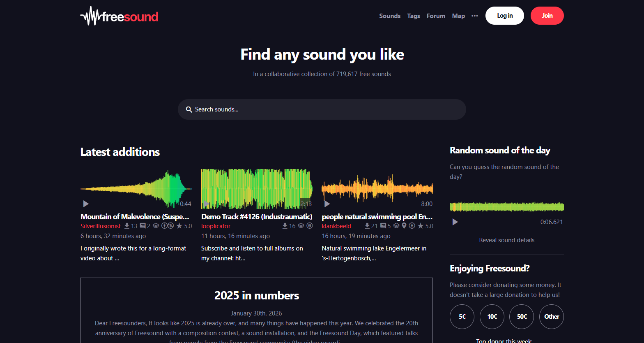Click Reveal sound details
Screen dimensions: 644x343
pyautogui.click(x=507, y=240)
